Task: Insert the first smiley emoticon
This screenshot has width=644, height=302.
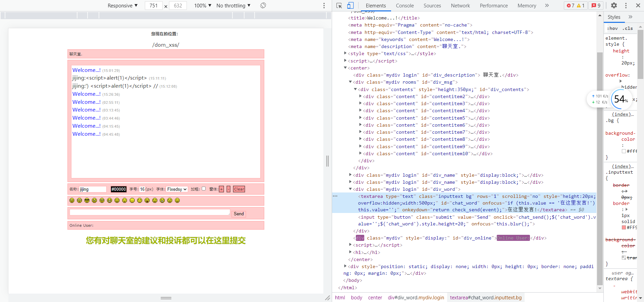Action: pos(72,201)
